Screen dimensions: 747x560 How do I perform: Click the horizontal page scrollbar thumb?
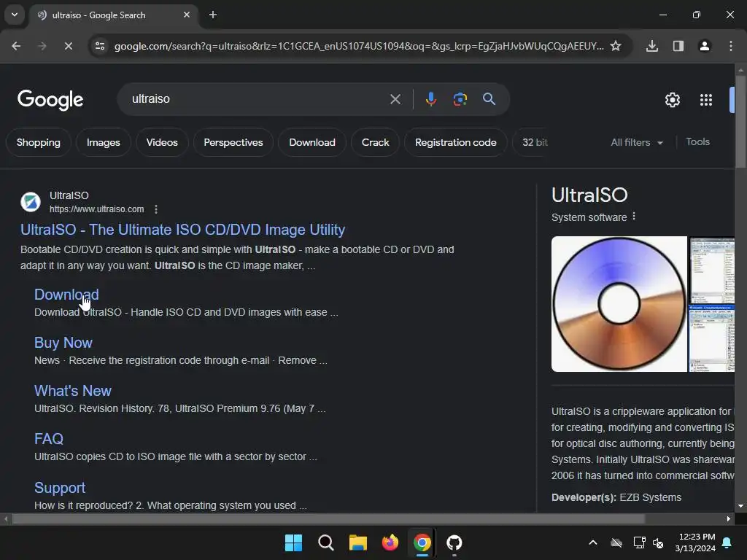pos(329,519)
